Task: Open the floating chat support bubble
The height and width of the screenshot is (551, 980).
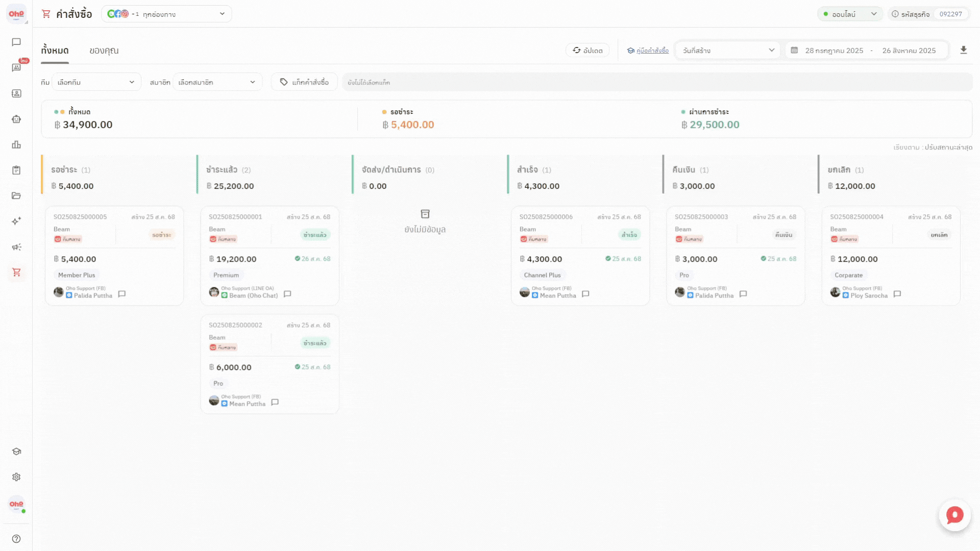Action: pyautogui.click(x=954, y=515)
